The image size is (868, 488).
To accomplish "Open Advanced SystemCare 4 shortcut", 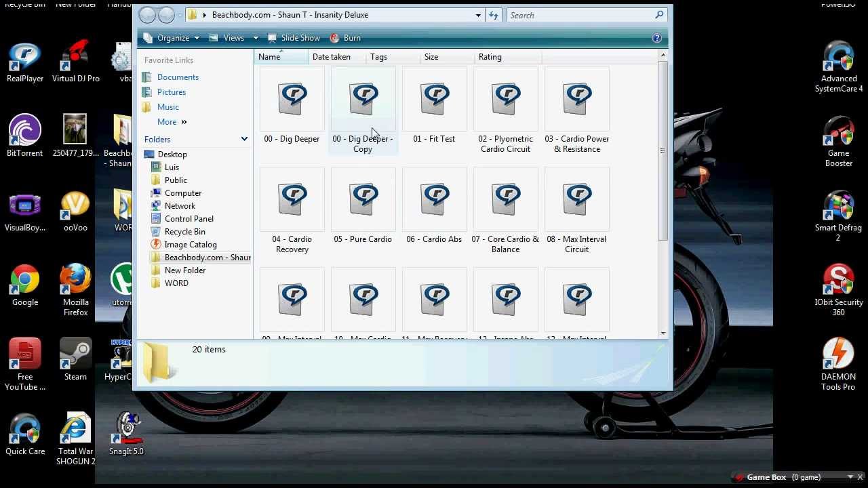I will tap(839, 67).
